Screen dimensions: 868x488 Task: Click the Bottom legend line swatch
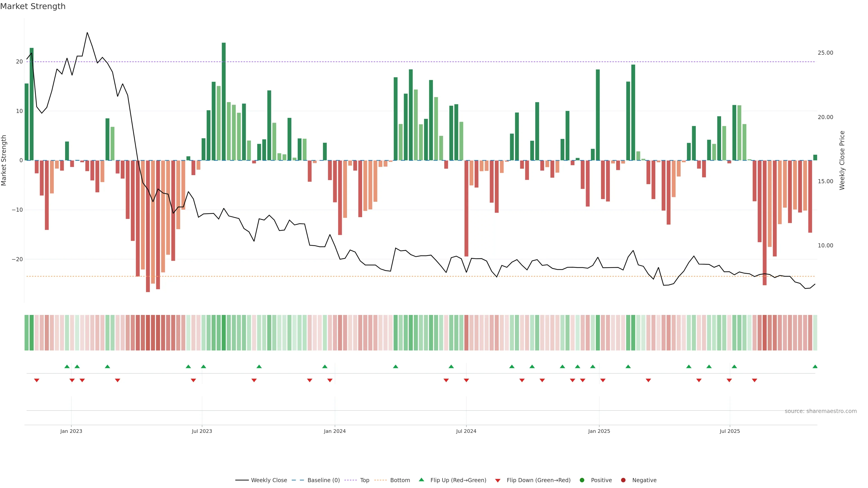click(x=380, y=480)
